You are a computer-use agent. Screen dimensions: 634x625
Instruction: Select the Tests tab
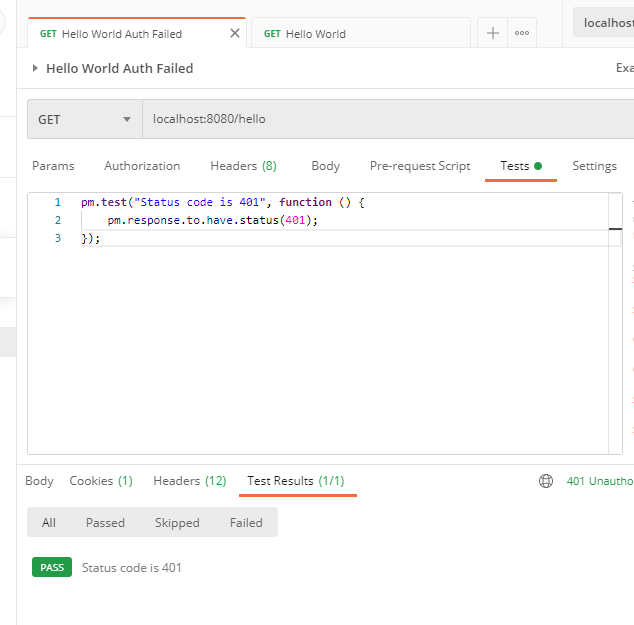coord(521,166)
